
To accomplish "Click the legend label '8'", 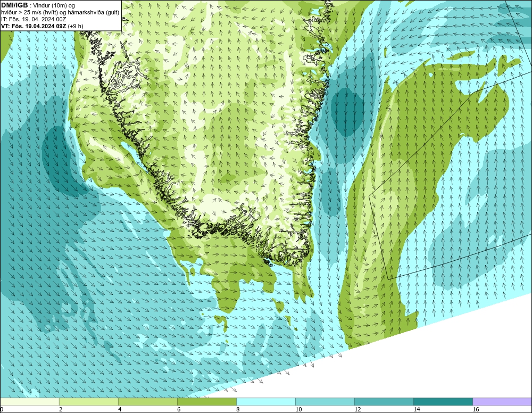I will point(238,410).
